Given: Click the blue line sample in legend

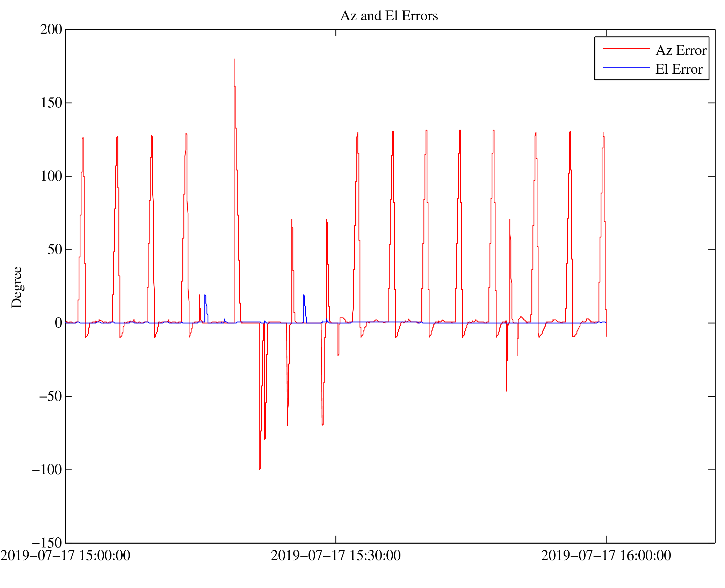Looking at the screenshot, I should click(x=626, y=67).
